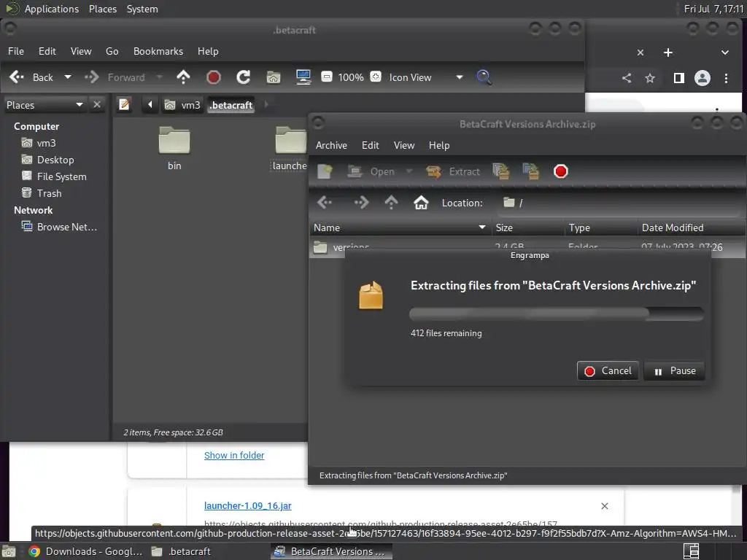The width and height of the screenshot is (747, 560).
Task: Go back in Caja file manager
Action: [x=31, y=77]
